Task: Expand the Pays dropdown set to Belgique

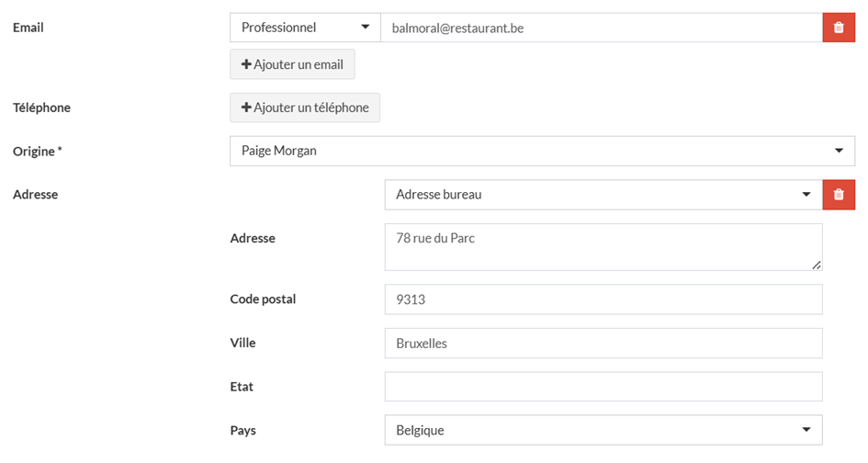Action: pos(603,430)
